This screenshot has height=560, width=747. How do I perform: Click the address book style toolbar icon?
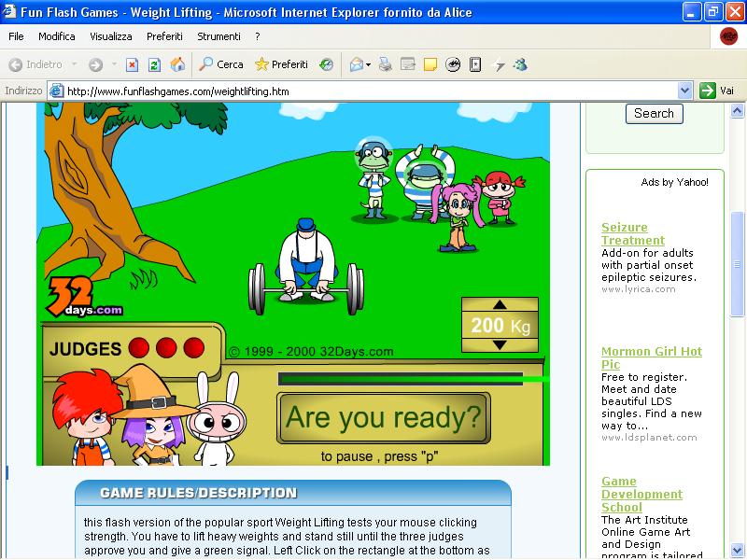click(x=475, y=64)
